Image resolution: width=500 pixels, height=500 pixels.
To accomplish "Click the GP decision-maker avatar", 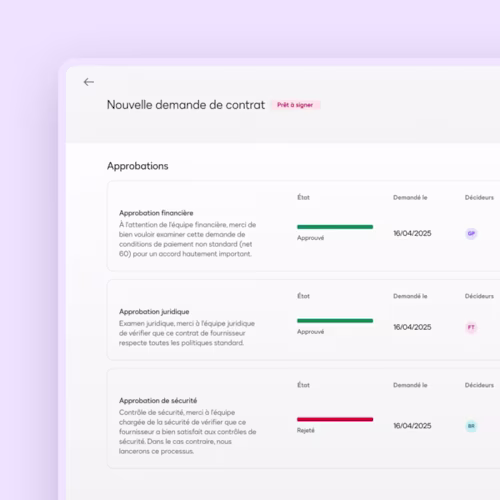I will point(471,233).
